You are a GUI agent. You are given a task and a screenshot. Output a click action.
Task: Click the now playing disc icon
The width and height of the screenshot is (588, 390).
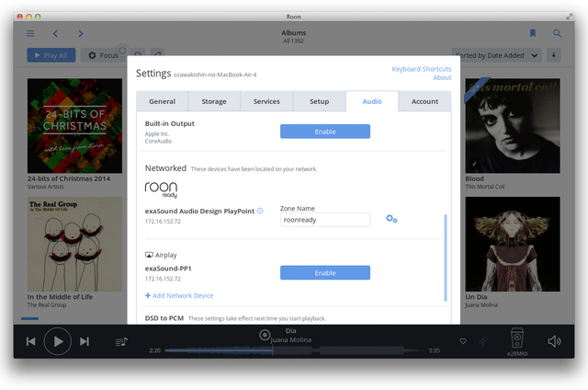[265, 335]
